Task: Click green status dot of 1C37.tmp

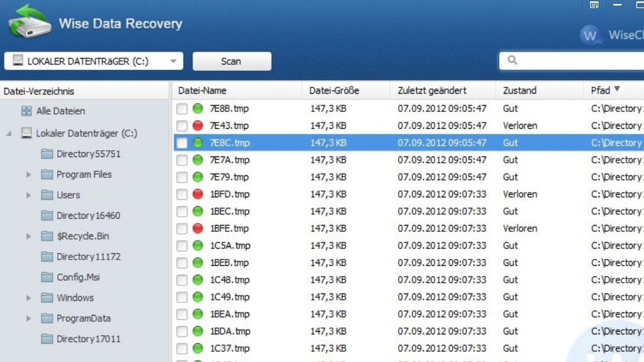Action: tap(198, 348)
